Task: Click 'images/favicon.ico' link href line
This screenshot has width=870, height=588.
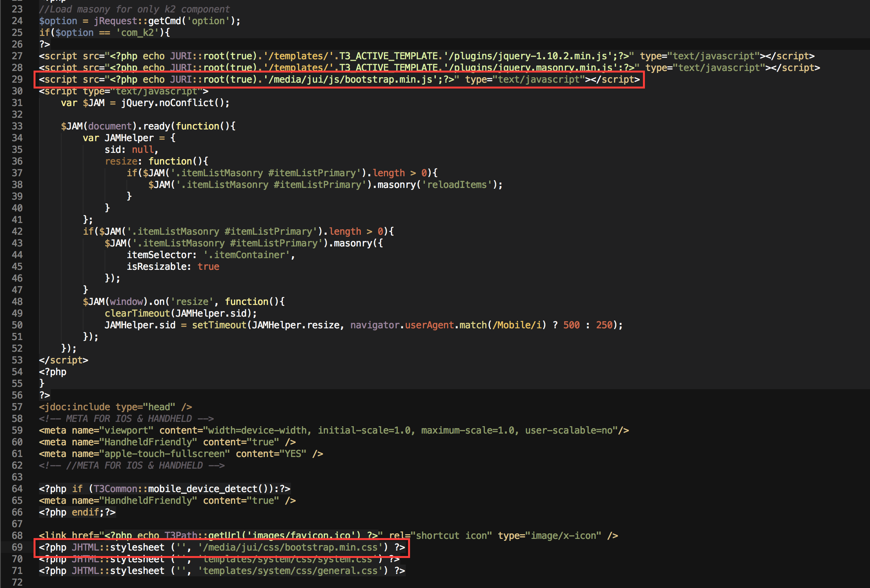Action: [x=328, y=536]
